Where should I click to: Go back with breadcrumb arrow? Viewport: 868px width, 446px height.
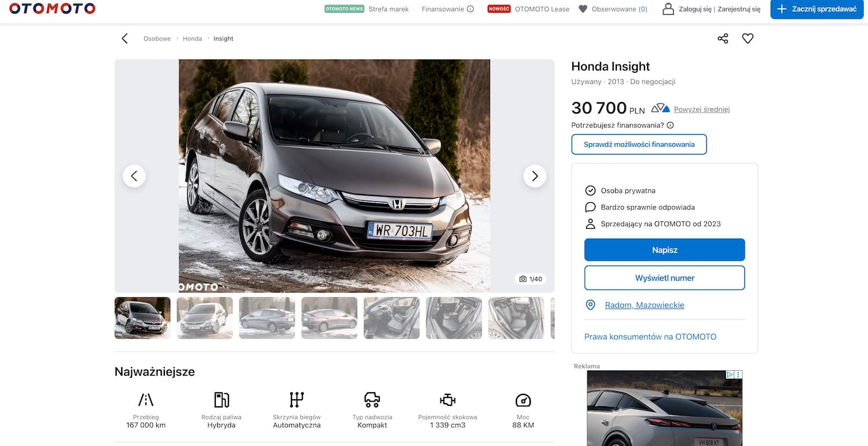125,39
